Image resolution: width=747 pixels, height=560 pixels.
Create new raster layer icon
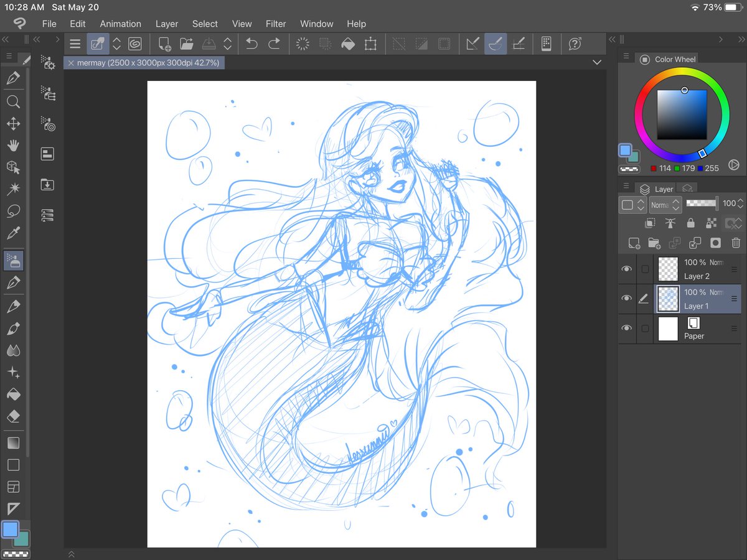click(634, 243)
